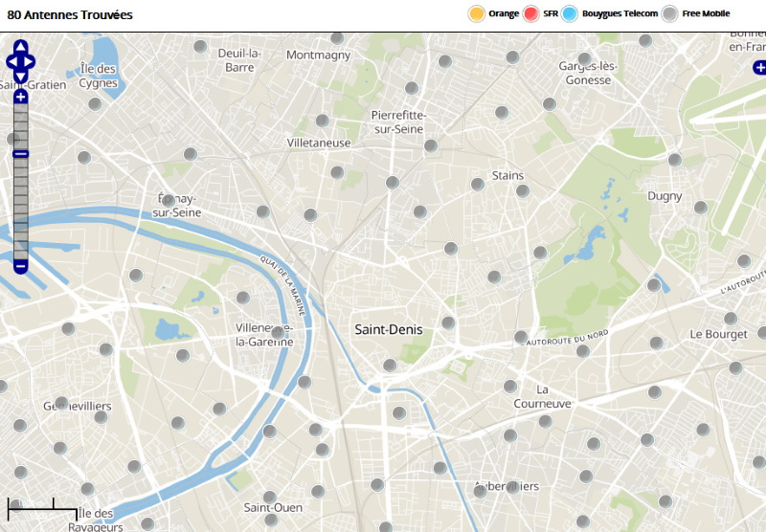Click the Free Mobile legend label
Viewport: 766px width, 532px height.
(706, 13)
